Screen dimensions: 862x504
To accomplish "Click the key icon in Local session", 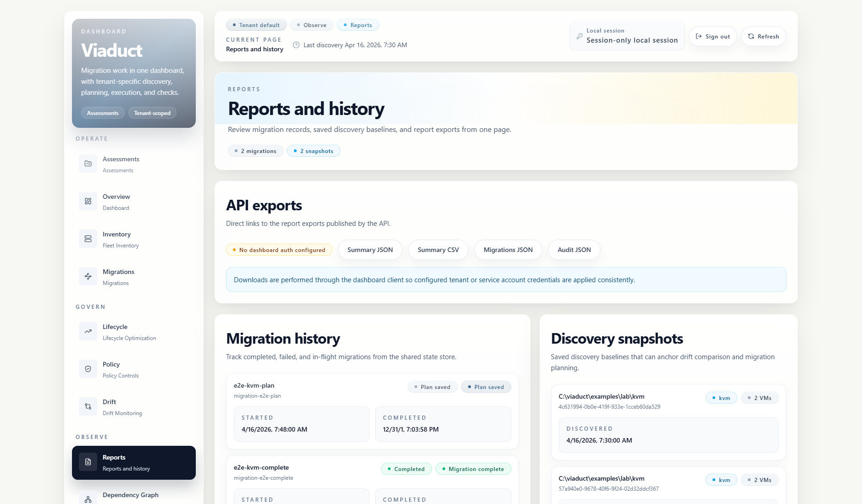I will click(580, 36).
